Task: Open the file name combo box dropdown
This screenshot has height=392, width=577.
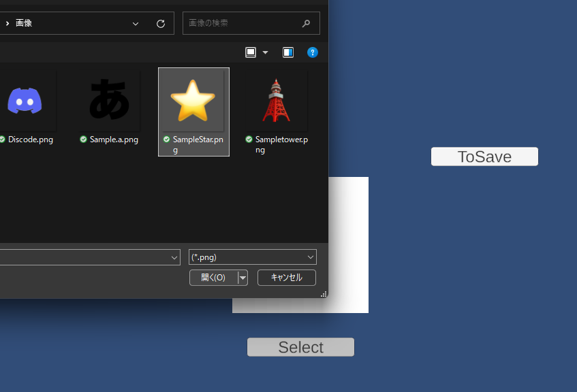Action: click(174, 257)
